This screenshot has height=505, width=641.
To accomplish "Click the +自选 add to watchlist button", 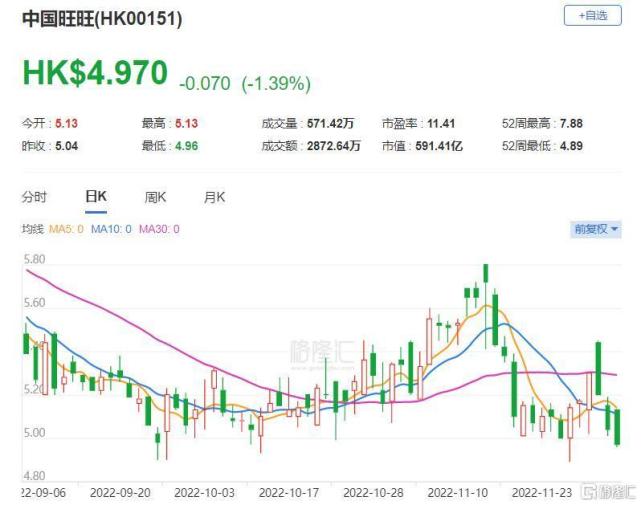I will pos(592,16).
